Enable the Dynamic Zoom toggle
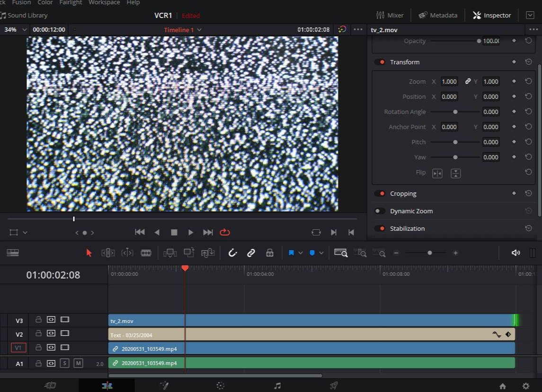Viewport: 542px width, 392px height. [380, 211]
